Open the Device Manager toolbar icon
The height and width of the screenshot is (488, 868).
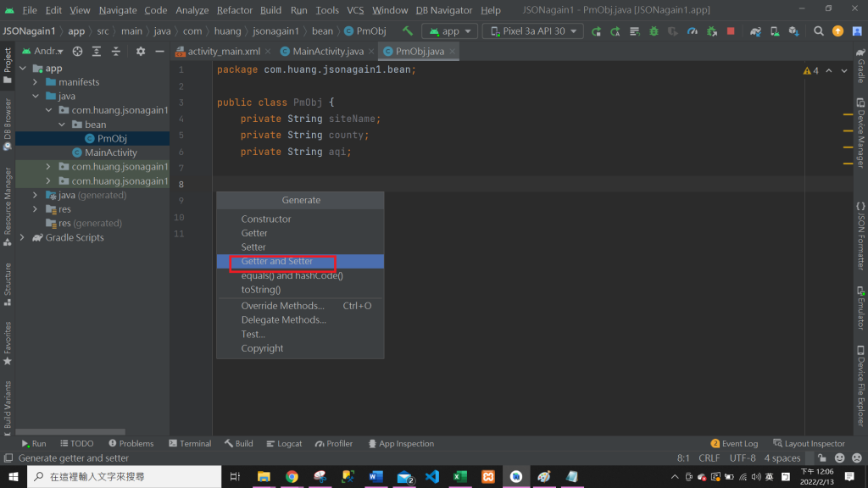pyautogui.click(x=775, y=31)
